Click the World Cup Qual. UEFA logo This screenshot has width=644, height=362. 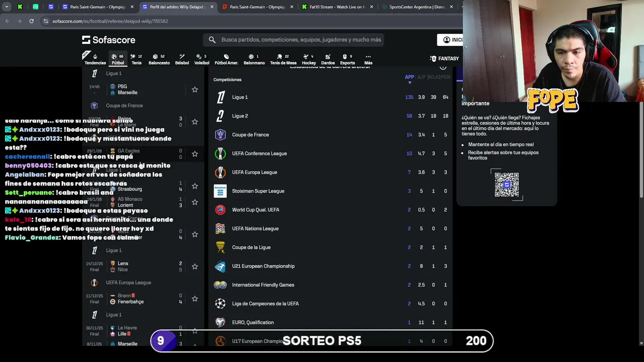pos(220,210)
